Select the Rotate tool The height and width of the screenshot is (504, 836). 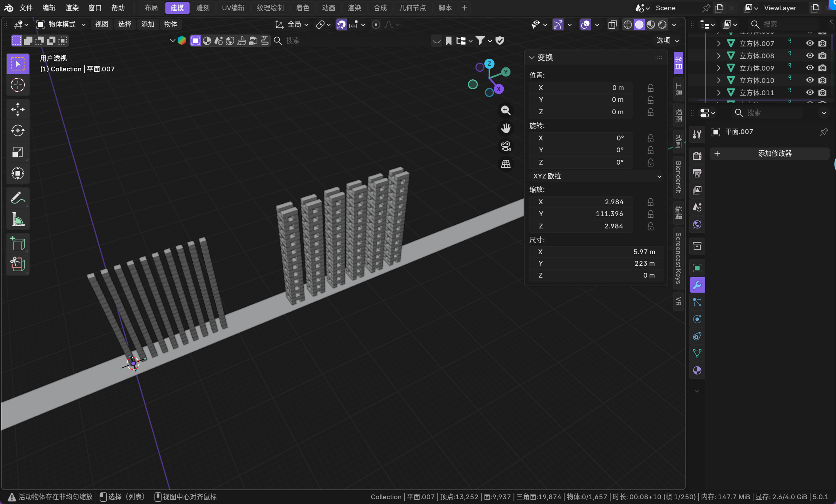pos(18,130)
